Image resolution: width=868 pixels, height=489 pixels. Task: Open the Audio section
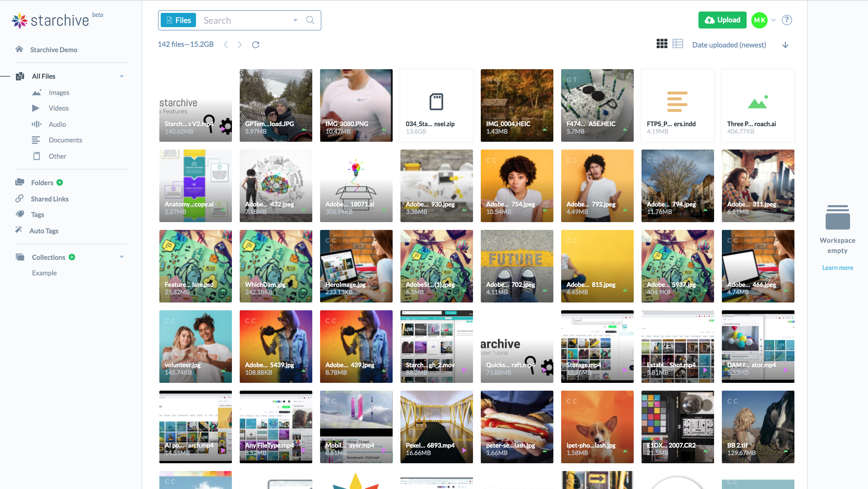[57, 124]
